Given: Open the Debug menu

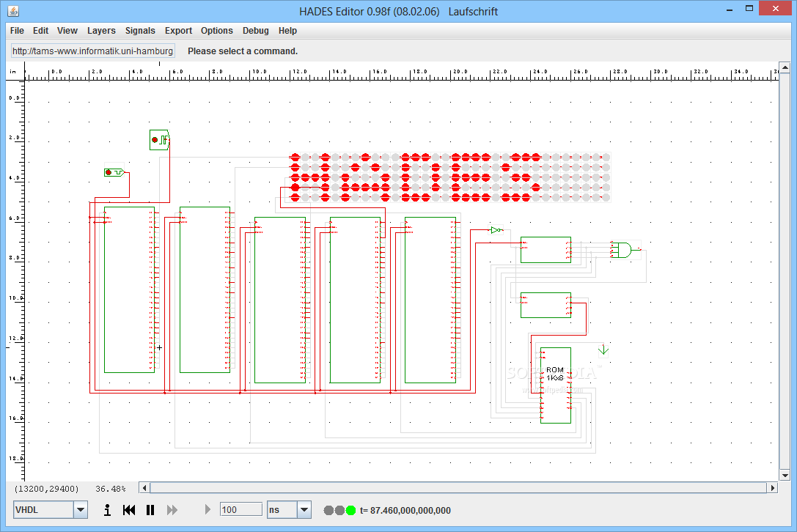Looking at the screenshot, I should coord(256,31).
